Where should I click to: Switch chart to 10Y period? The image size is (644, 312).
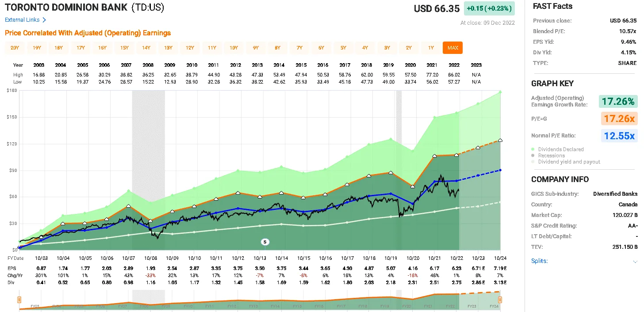coord(234,48)
